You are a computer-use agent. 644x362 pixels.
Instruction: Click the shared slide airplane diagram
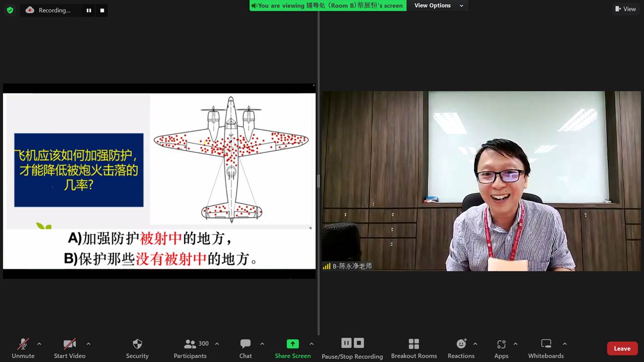[231, 159]
